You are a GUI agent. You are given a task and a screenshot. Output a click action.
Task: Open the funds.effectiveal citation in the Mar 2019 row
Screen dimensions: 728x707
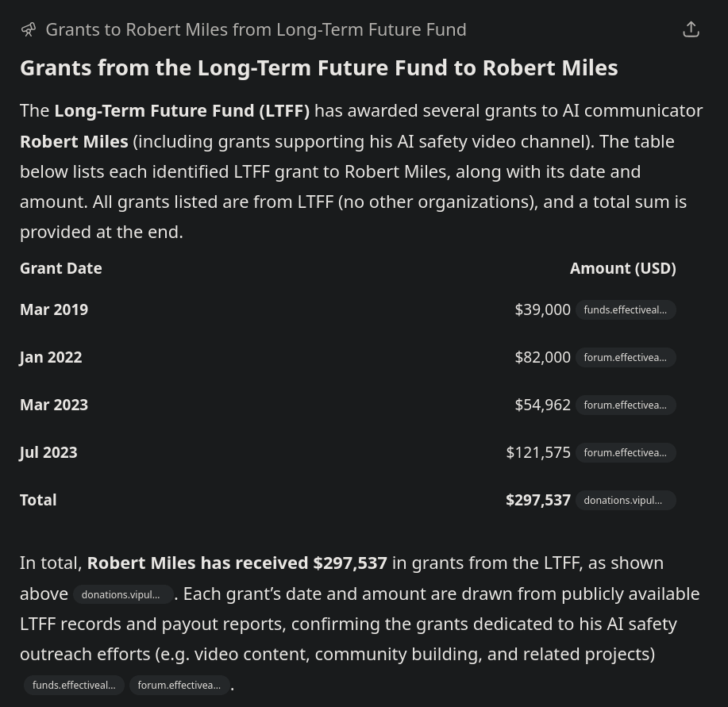coord(626,309)
